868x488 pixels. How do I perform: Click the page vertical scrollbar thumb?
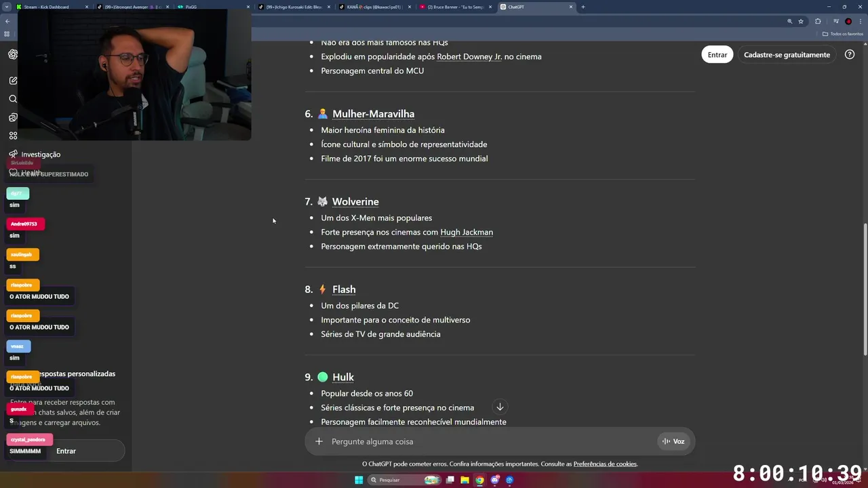pos(865,288)
